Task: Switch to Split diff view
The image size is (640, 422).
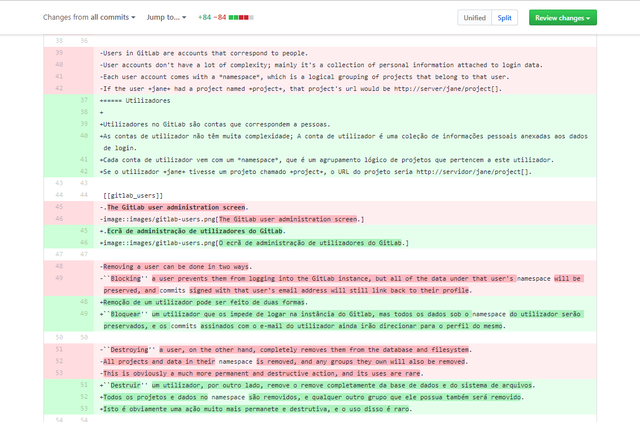Action: point(504,18)
